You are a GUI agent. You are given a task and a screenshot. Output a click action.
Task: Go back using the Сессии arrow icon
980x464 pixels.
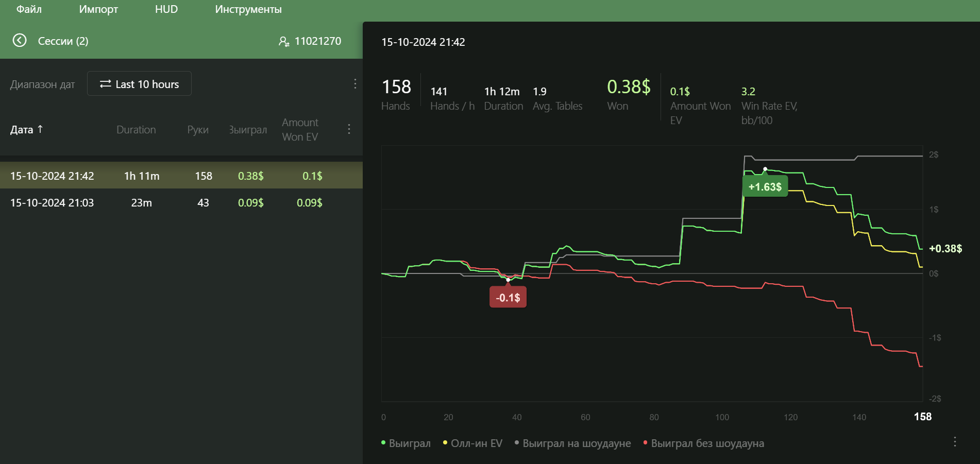(x=20, y=40)
